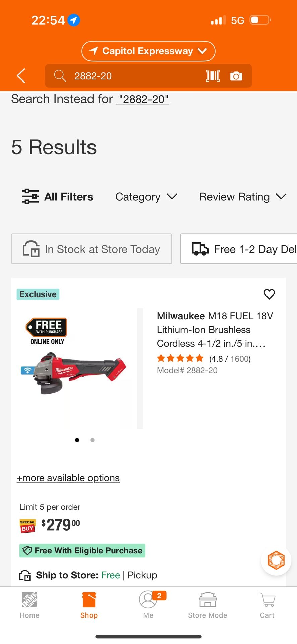297x644 pixels.
Task: Toggle Free 1-2 Day Delivery filter
Action: coord(239,249)
